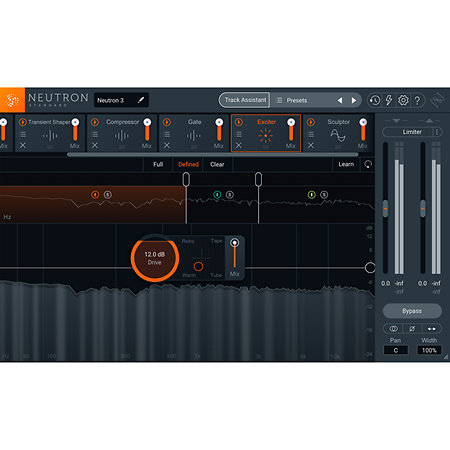Bypass the orange low band
Image resolution: width=450 pixels, height=450 pixels.
(95, 195)
